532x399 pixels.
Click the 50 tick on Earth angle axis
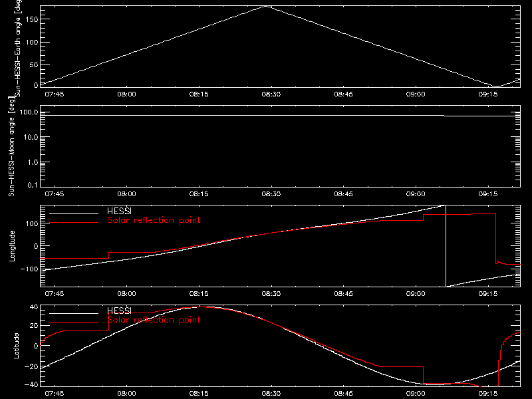pos(34,65)
